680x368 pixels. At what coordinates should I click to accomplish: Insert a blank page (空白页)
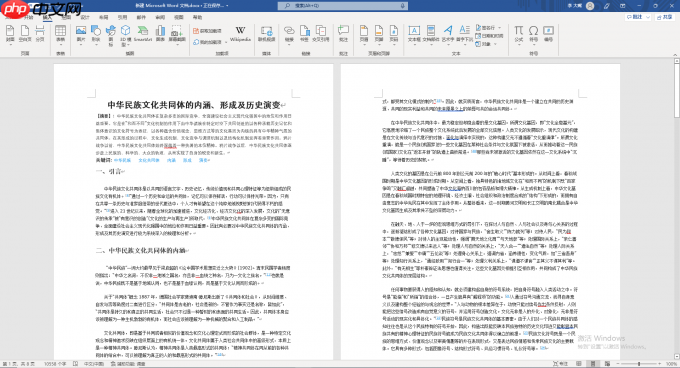25,34
